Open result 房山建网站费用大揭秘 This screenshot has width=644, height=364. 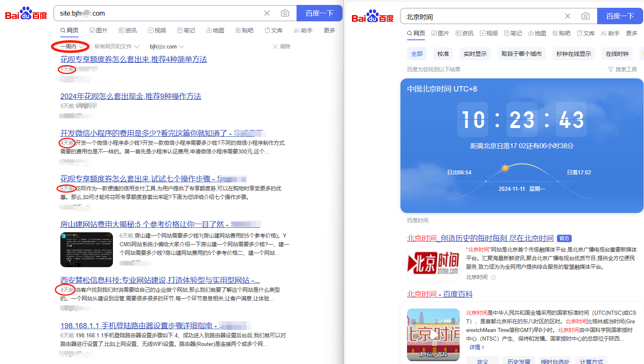pyautogui.click(x=160, y=224)
